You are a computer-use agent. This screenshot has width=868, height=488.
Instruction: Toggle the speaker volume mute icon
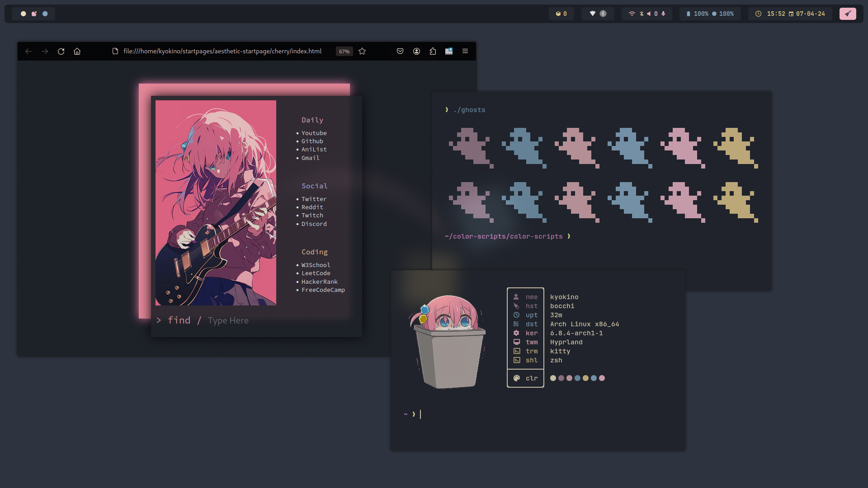click(649, 14)
